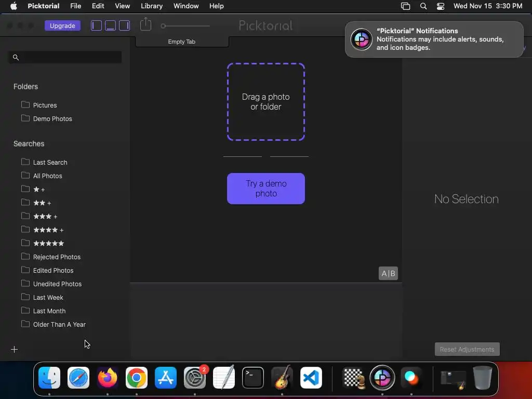This screenshot has width=532, height=399.
Task: Open the Window menu
Action: point(186,6)
